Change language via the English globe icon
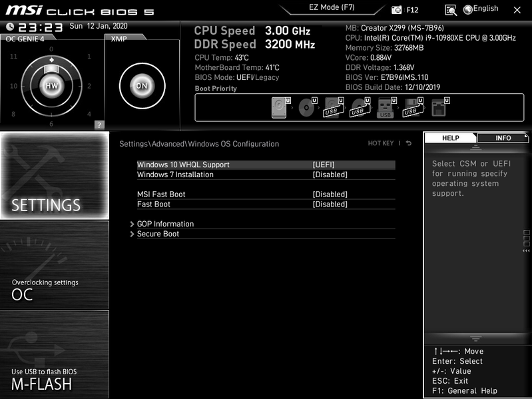This screenshot has width=532, height=399. click(481, 9)
